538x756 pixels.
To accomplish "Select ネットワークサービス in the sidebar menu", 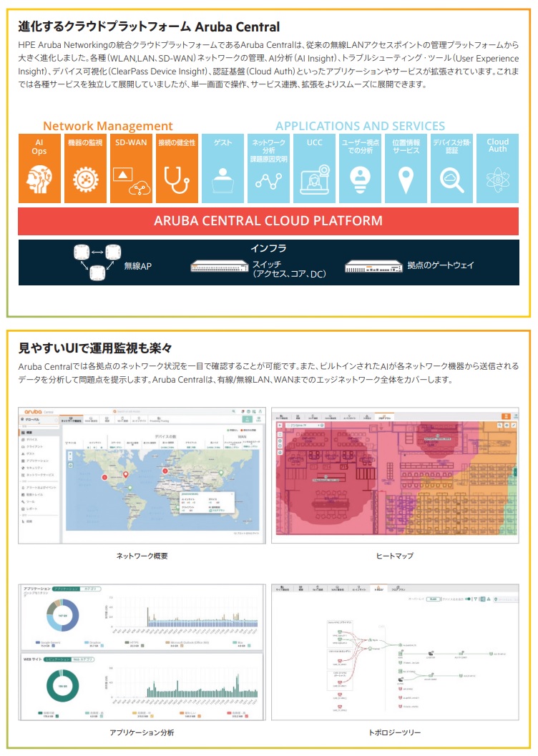I will pyautogui.click(x=38, y=475).
